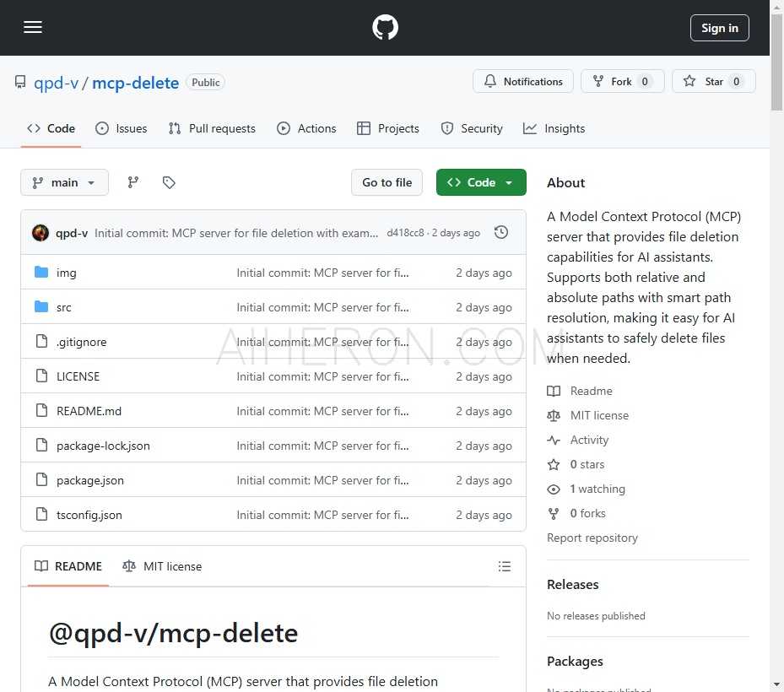Click the vertical page scrollbar thumb
This screenshot has height=692, width=784.
[x=776, y=62]
